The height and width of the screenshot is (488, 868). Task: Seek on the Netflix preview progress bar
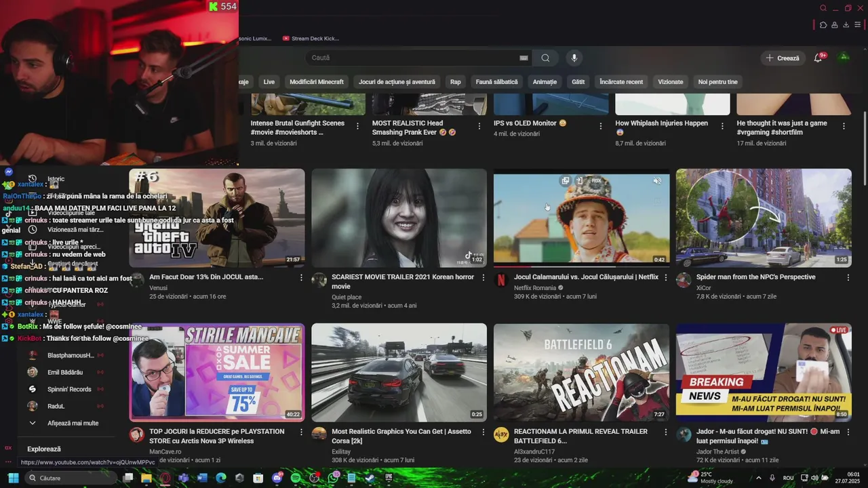(x=581, y=266)
